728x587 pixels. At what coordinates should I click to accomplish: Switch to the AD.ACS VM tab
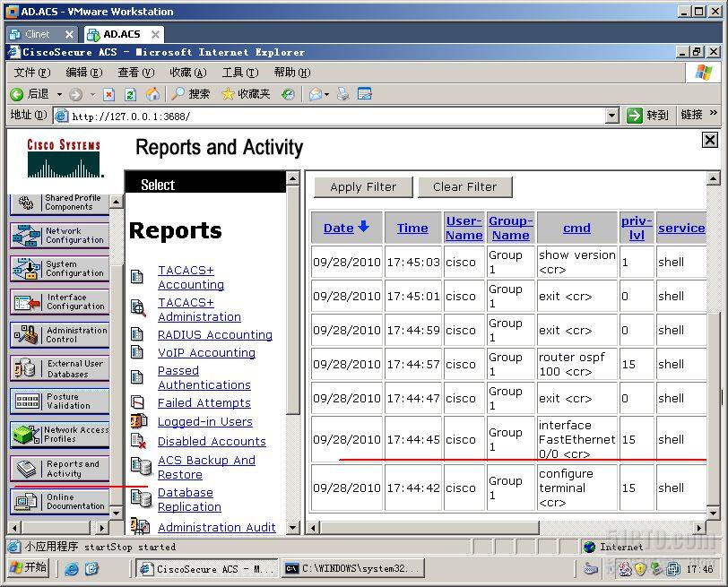[x=122, y=34]
